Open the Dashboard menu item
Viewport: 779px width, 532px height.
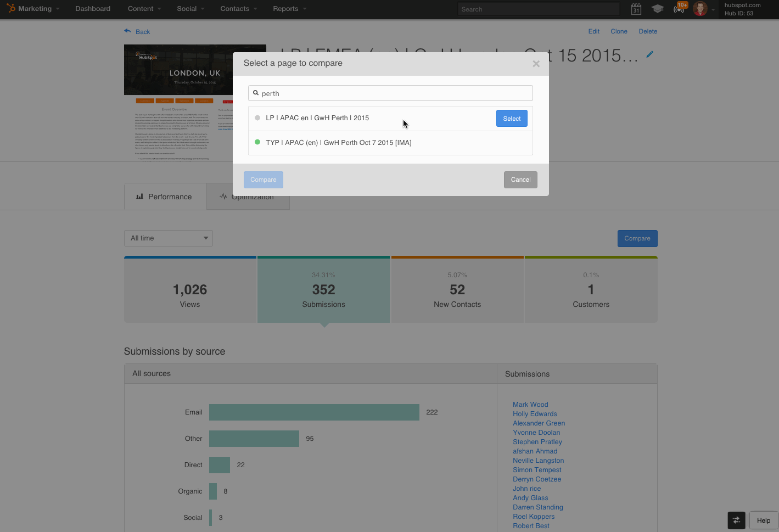tap(93, 9)
